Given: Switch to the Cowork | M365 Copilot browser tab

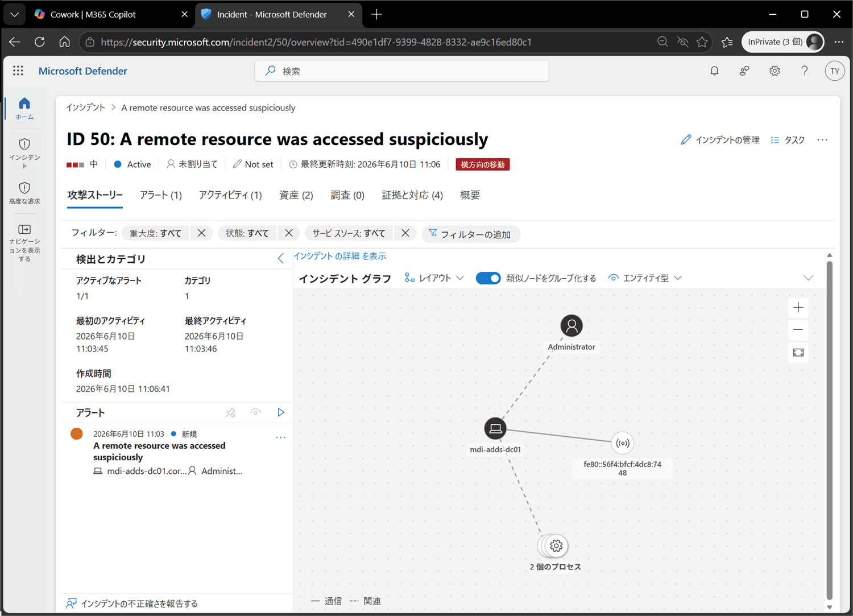Looking at the screenshot, I should 110,14.
